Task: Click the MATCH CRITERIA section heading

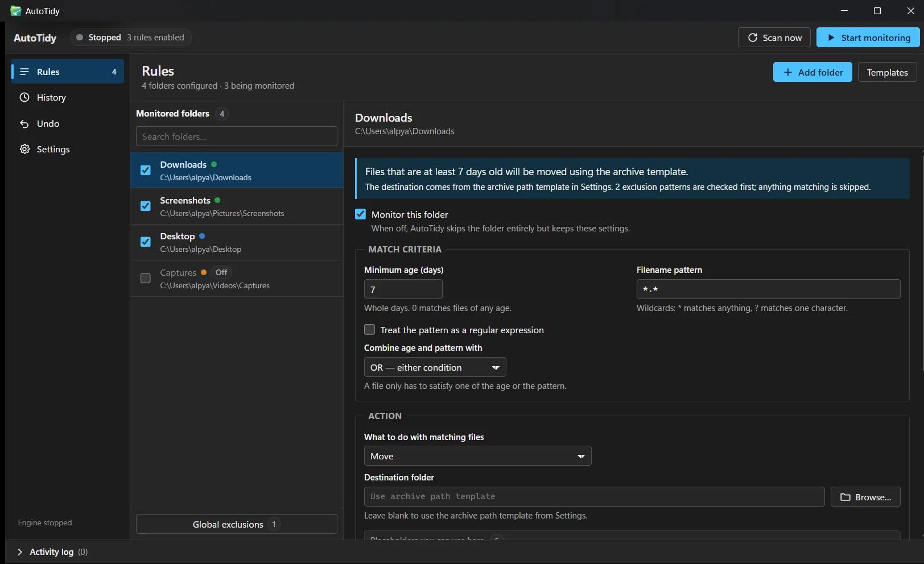Action: click(405, 249)
